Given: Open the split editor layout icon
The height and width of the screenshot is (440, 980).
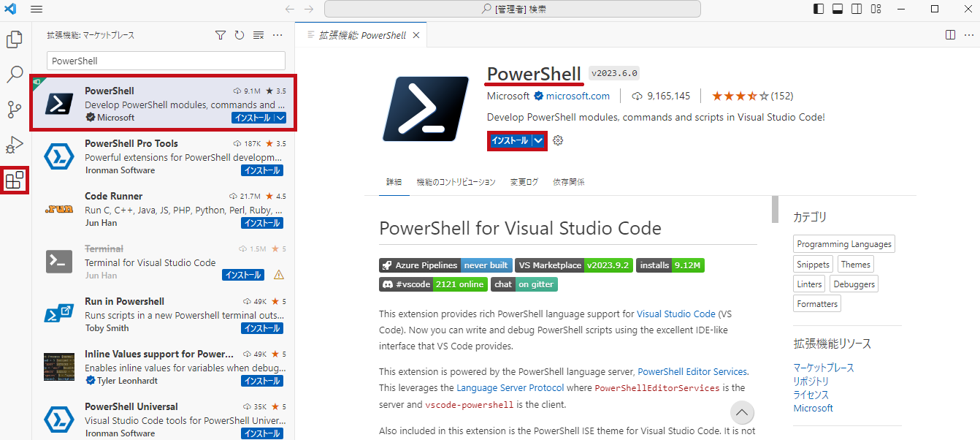Looking at the screenshot, I should coord(950,34).
